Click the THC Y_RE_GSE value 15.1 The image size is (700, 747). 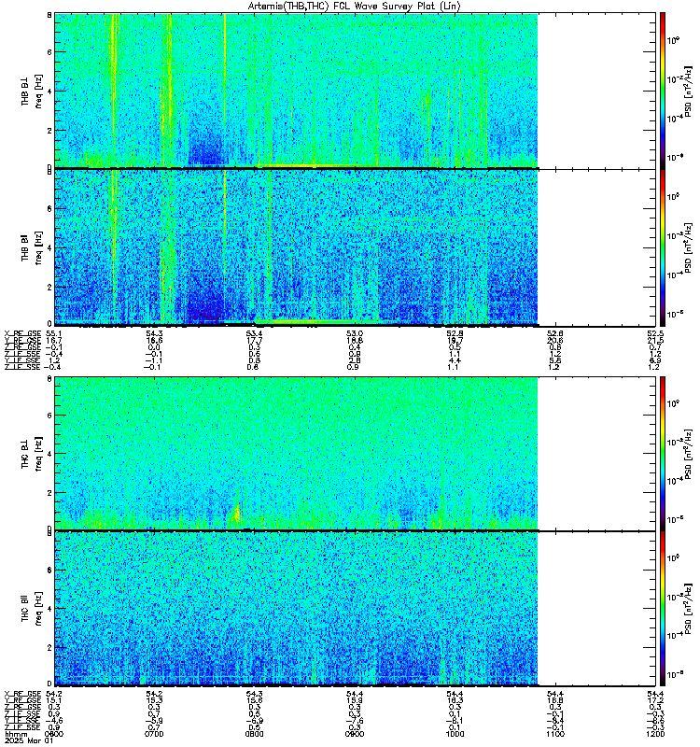coord(54,701)
